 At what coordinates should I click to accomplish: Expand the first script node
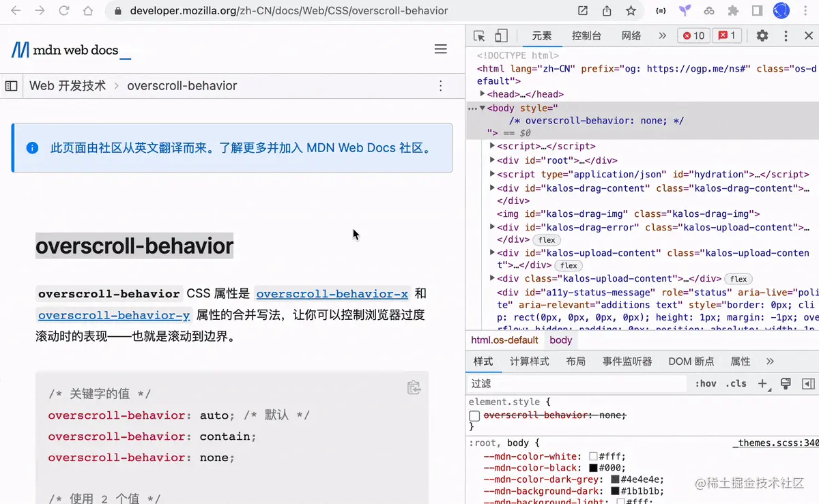click(x=493, y=146)
